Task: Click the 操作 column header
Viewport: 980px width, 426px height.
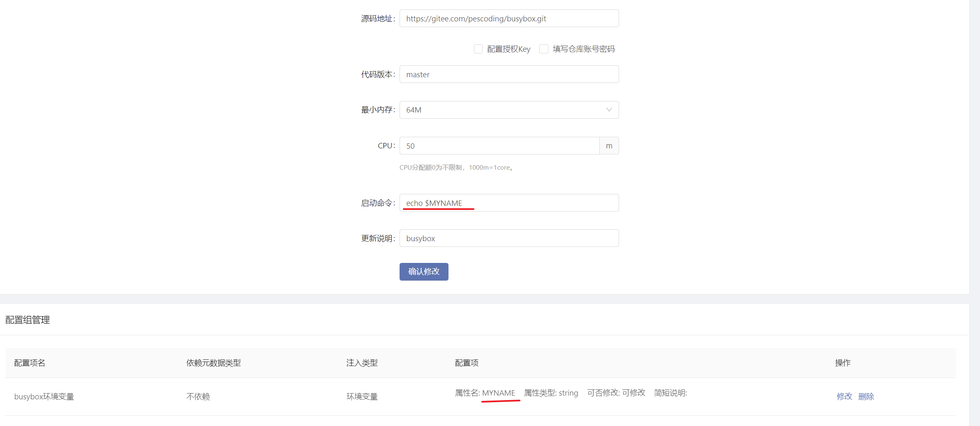Action: click(x=843, y=363)
